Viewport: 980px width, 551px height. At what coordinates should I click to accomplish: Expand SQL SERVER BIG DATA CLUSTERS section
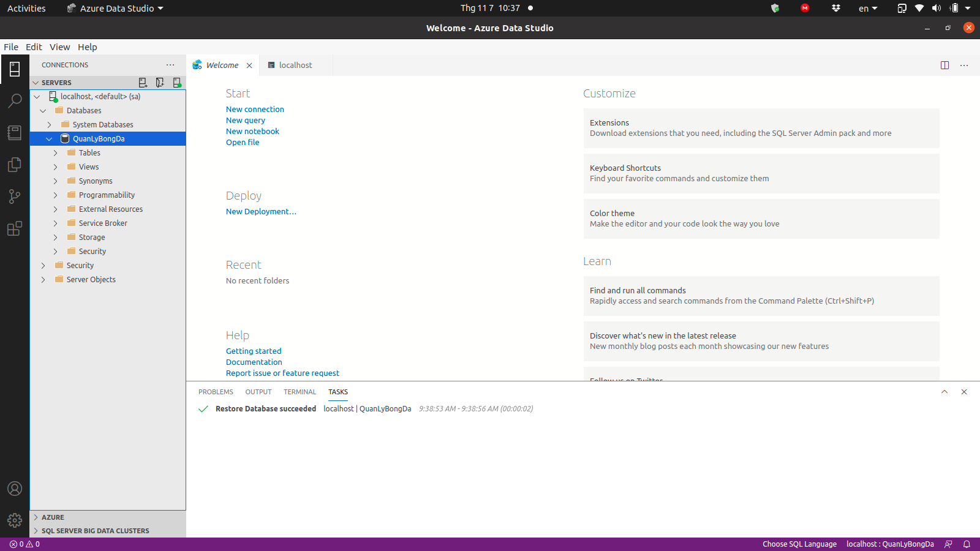point(108,531)
